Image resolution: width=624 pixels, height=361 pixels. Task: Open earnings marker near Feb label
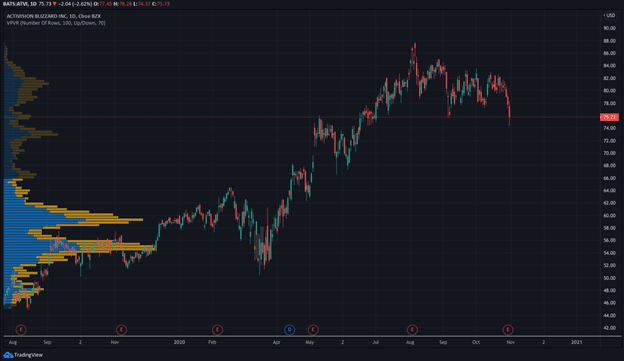pyautogui.click(x=217, y=330)
